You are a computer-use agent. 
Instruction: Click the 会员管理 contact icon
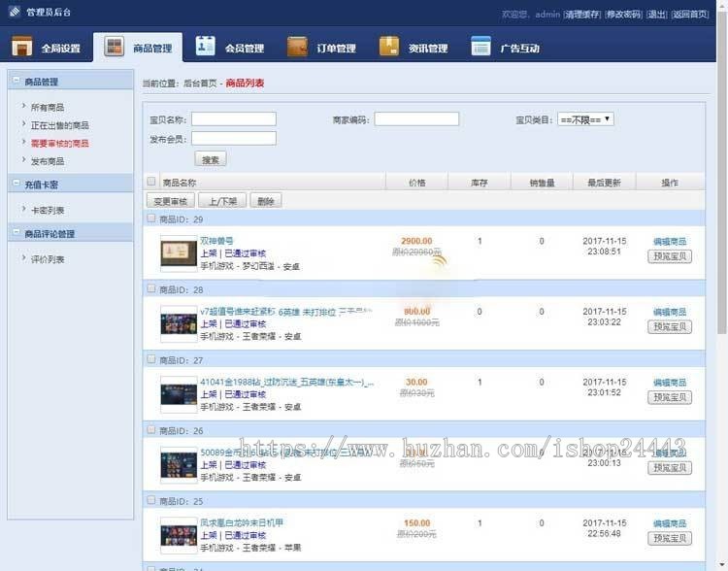point(205,46)
